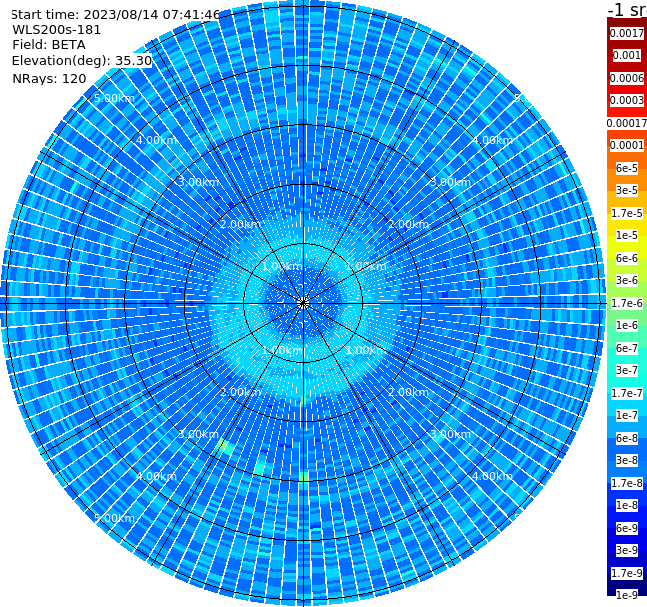
Task: Click the lidar origin at plot center
Action: click(x=303, y=303)
